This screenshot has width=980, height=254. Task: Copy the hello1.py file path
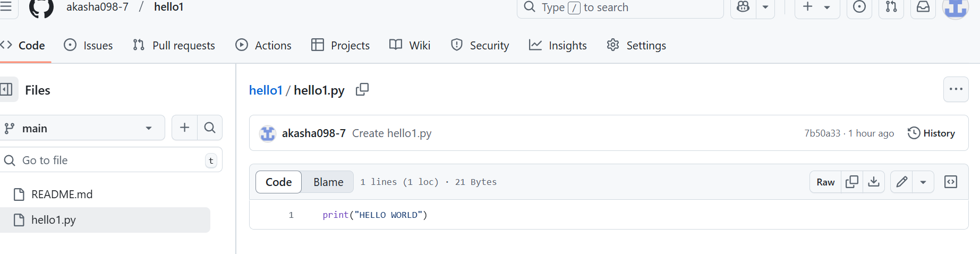coord(362,89)
